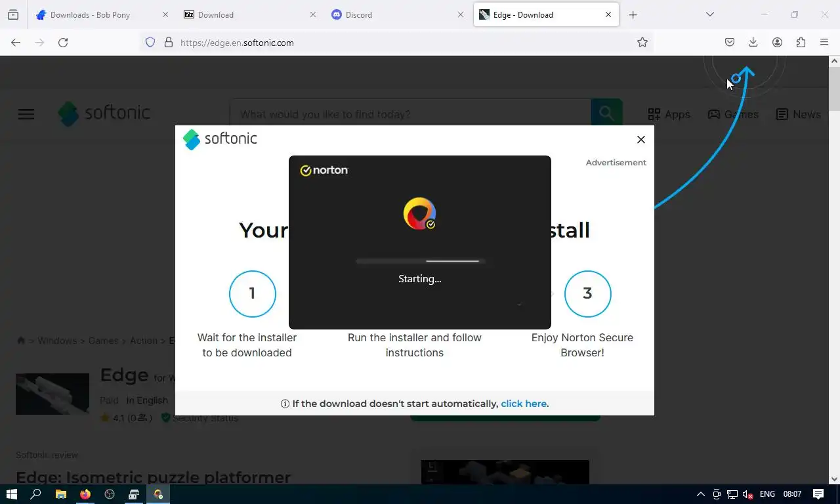This screenshot has width=840, height=504.
Task: Open the Firefox downloads panel
Action: point(753,42)
